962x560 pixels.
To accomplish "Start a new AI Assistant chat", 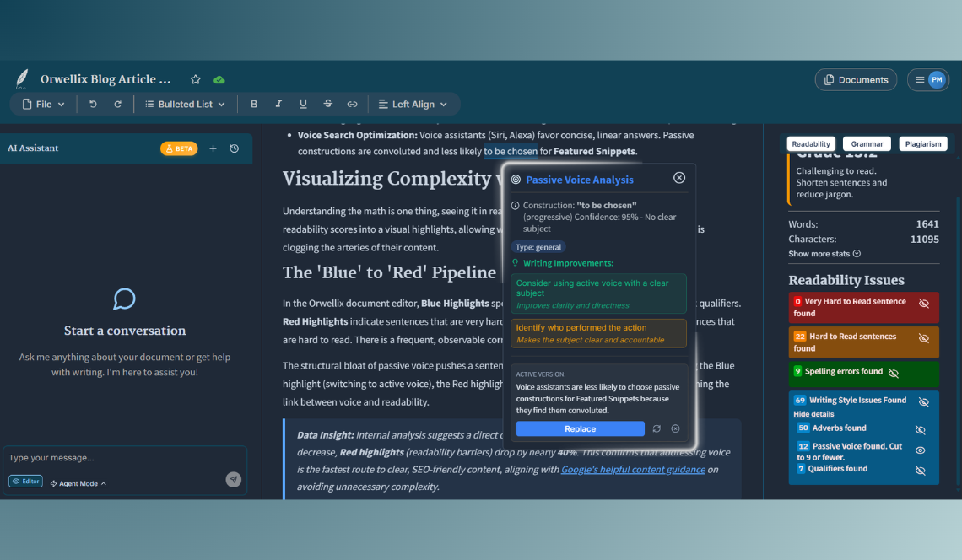I will [213, 148].
